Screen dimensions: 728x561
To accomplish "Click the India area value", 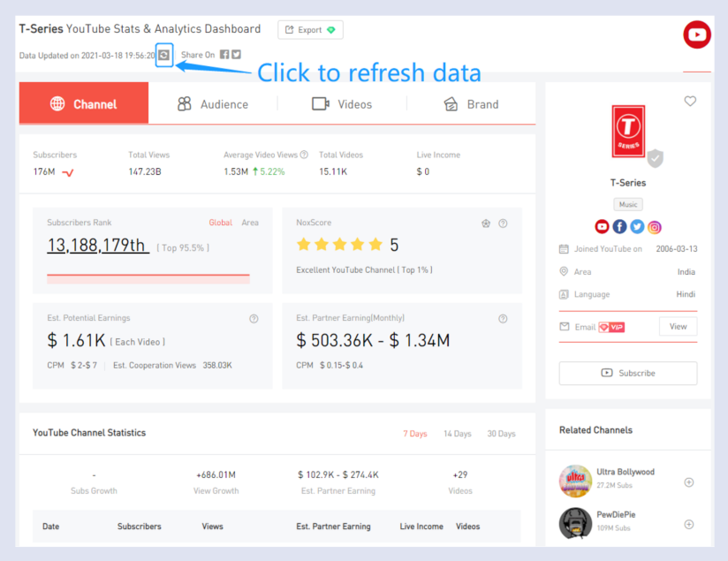I will pyautogui.click(x=686, y=272).
